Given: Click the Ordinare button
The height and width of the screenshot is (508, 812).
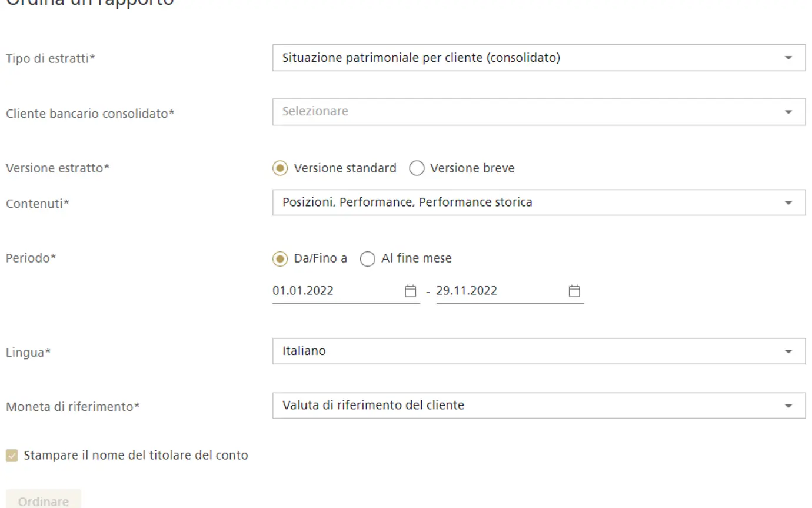Looking at the screenshot, I should pyautogui.click(x=43, y=501).
